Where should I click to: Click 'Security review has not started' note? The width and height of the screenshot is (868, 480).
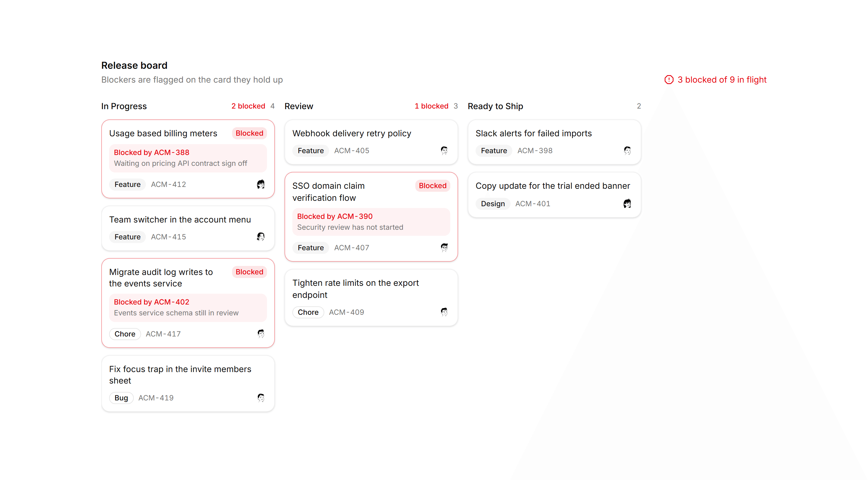coord(350,227)
